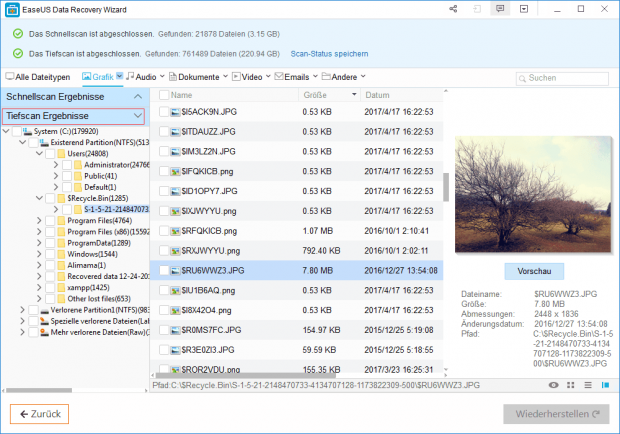This screenshot has height=434, width=620.
Task: Click the Spezielle verlorene Dateien icon
Action: pos(44,321)
